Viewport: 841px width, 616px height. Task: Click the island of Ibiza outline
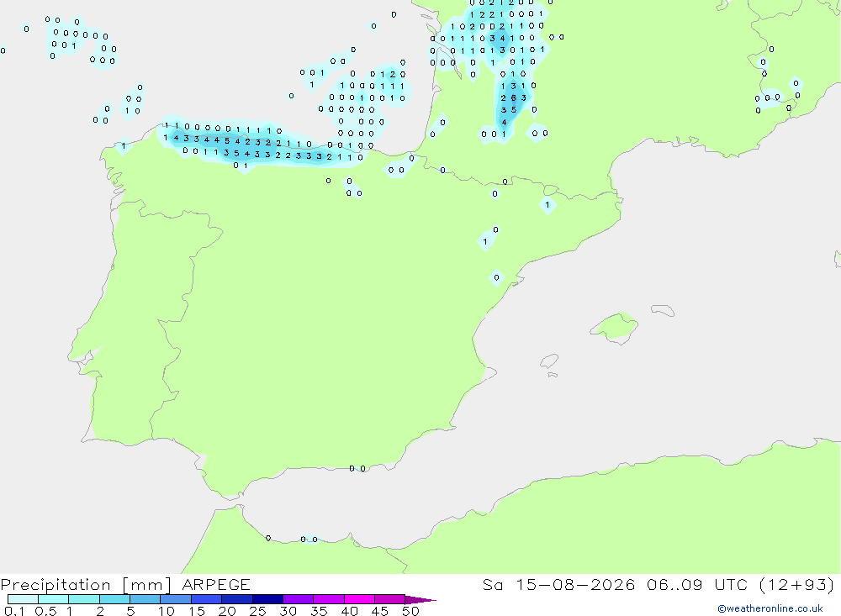coord(549,361)
